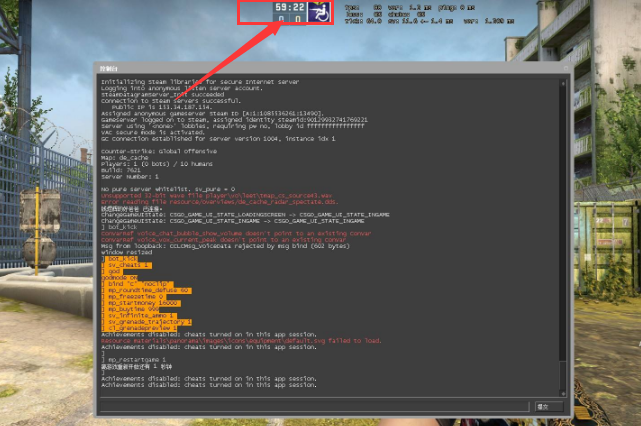641x426 pixels.
Task: Click the 'mp_roundtime_defuse 60' line
Action: [x=146, y=290]
